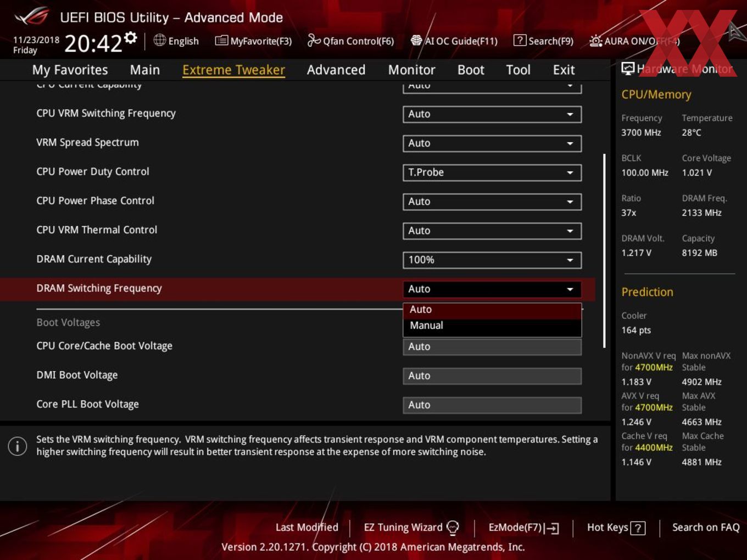Open My Favorites tab

(x=70, y=70)
